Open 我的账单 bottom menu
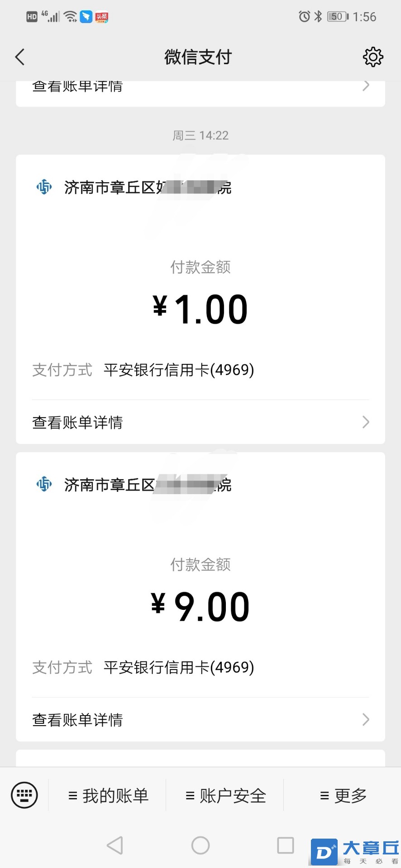Image resolution: width=401 pixels, height=868 pixels. coord(108,796)
